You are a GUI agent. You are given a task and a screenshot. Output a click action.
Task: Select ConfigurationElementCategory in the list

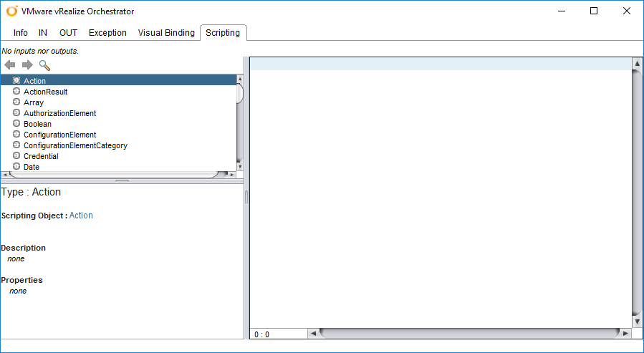pos(75,145)
